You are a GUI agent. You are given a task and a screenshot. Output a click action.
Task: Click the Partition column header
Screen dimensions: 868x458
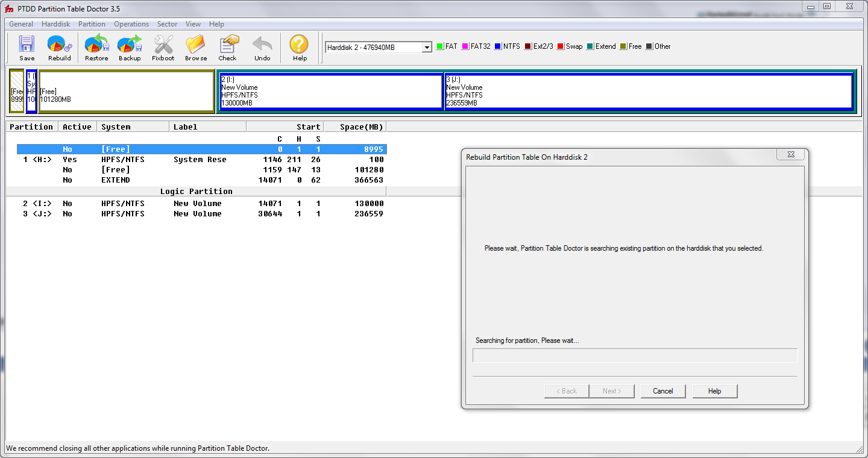click(x=32, y=127)
